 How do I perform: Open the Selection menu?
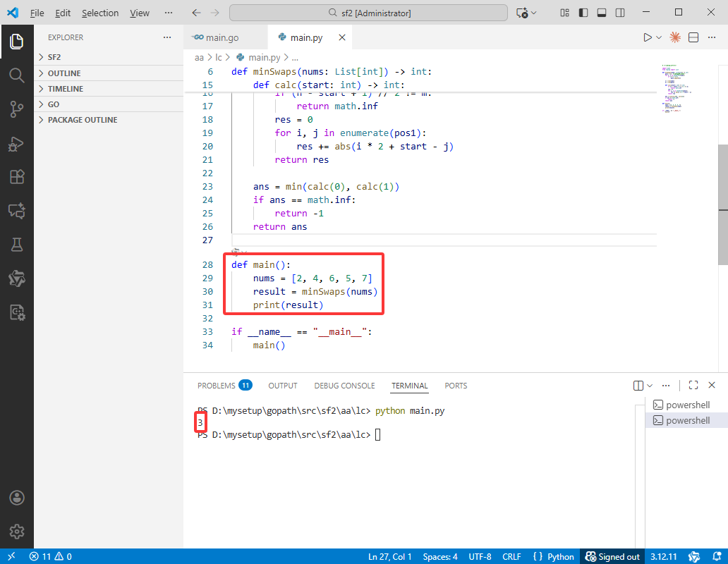pos(100,13)
